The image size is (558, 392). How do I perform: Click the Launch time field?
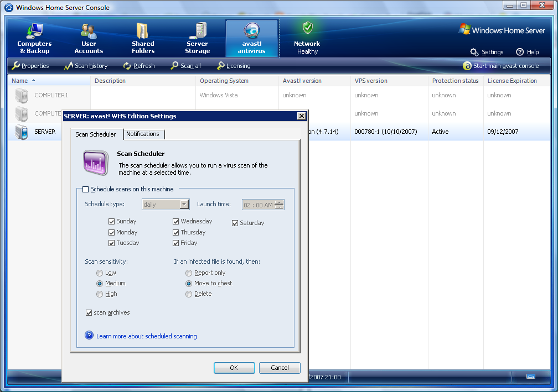coord(259,205)
